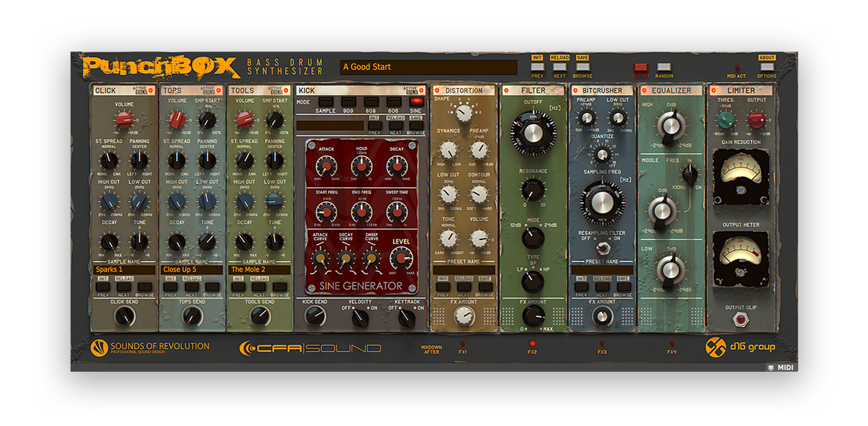Toggle the Equalizer module on/off LED
868x426 pixels.
(x=644, y=90)
